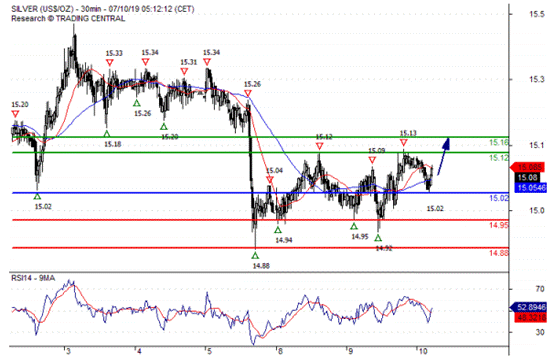Viewport: 554px width, 361px height.
Task: Select the green 15.16 resistance level label
Action: tap(499, 143)
